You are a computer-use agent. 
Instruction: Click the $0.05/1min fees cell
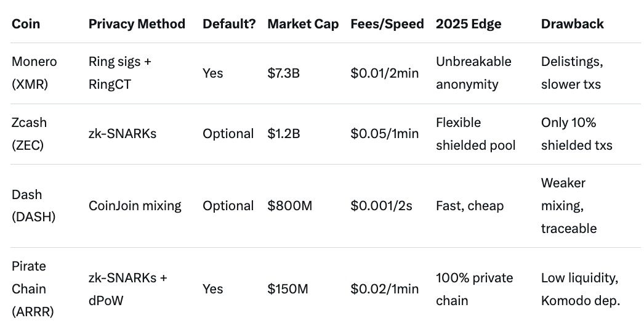(x=384, y=134)
